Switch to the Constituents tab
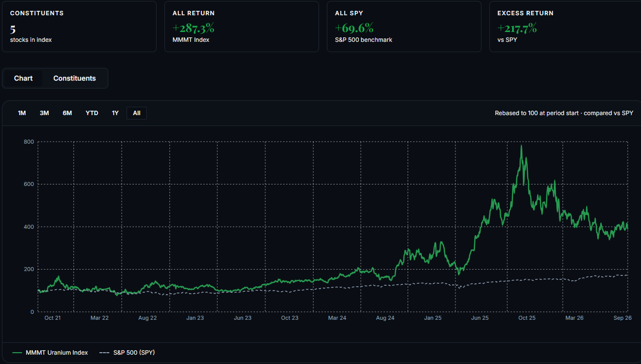 (x=75, y=78)
